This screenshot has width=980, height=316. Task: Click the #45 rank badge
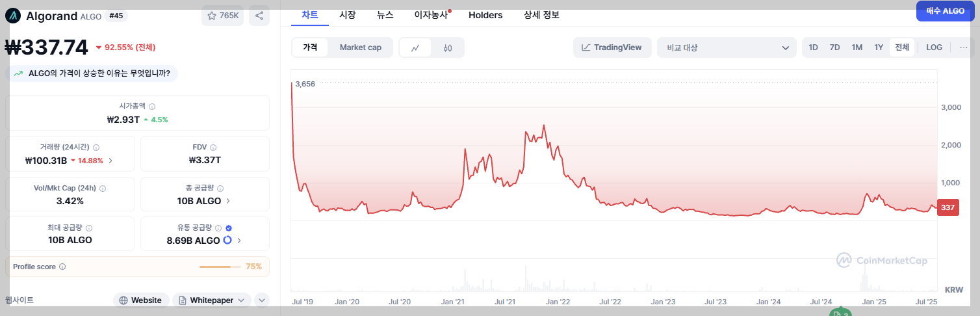pos(116,16)
